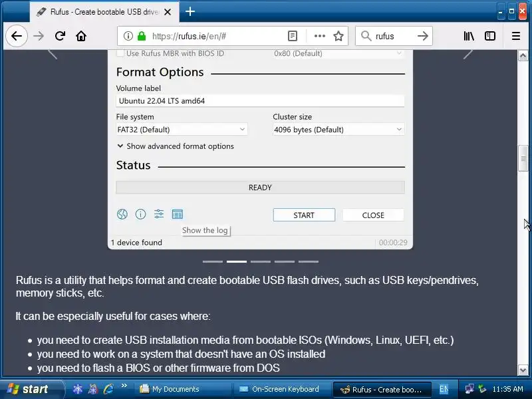The width and height of the screenshot is (532, 399).
Task: Launch Internet Explorer quick launch icon
Action: coord(109,389)
